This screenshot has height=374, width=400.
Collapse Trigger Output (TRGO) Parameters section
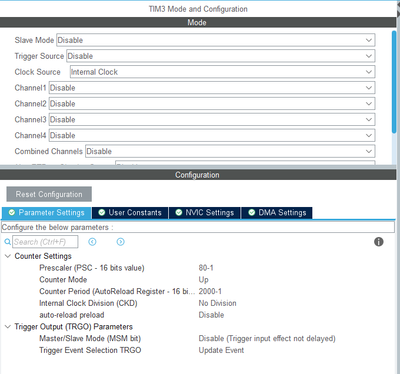(8, 327)
